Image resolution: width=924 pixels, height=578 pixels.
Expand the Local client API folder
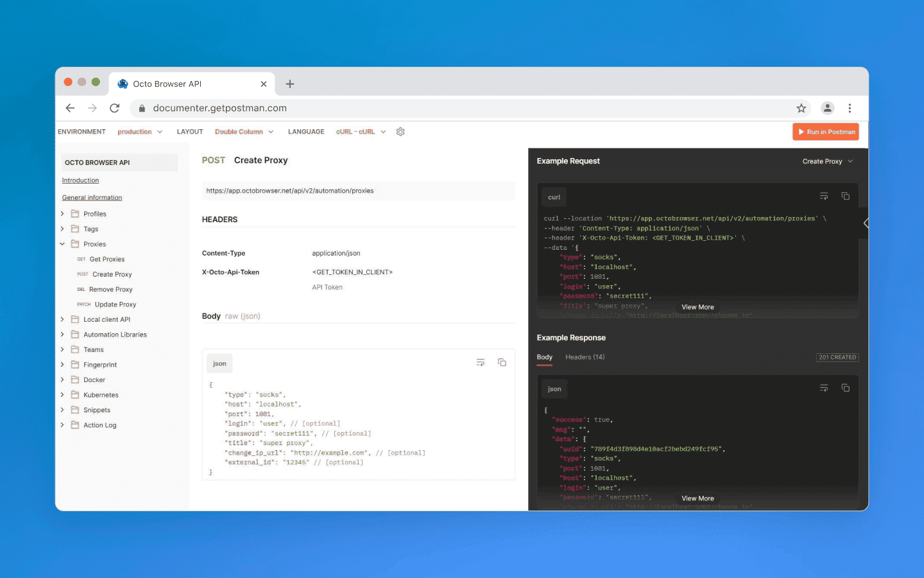point(62,319)
